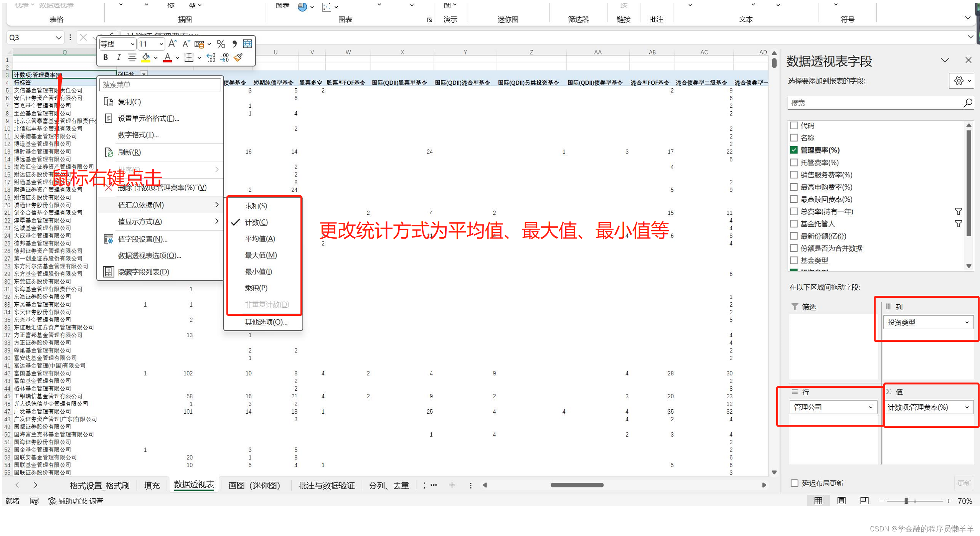Click the format painter brush icon
The image size is (980, 536).
point(238,58)
